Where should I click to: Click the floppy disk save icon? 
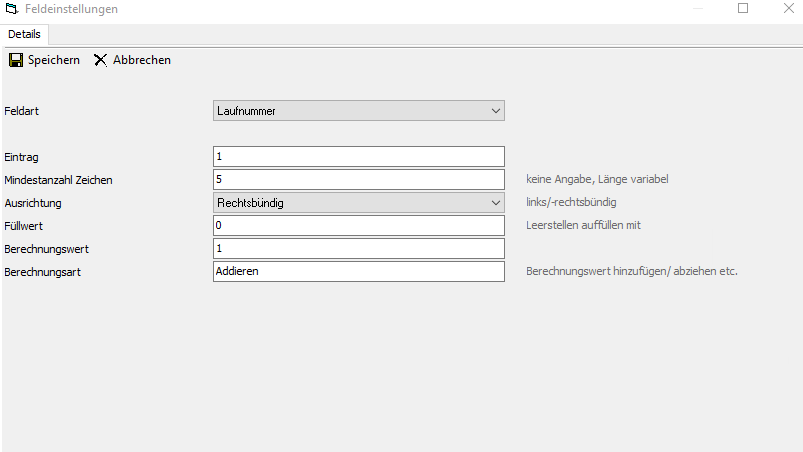[x=15, y=60]
